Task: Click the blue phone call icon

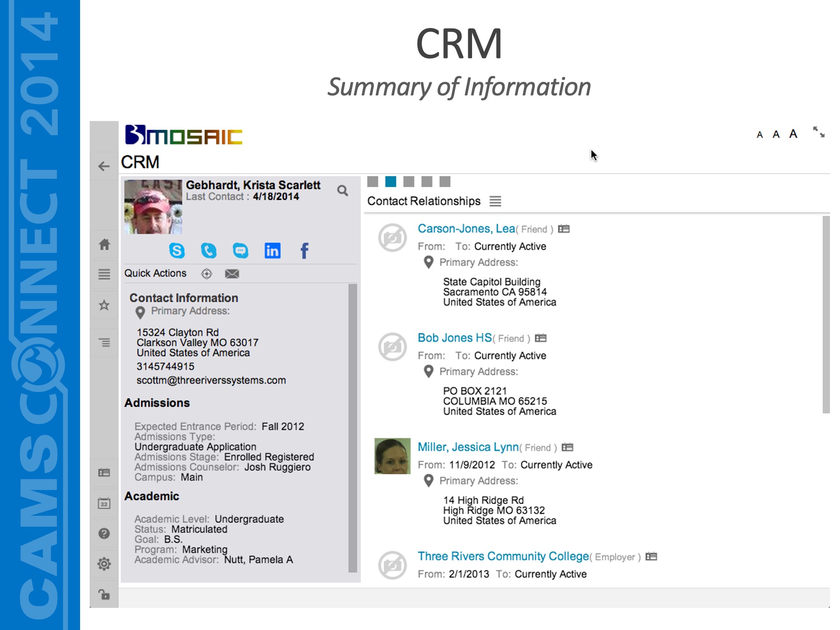Action: tap(209, 251)
